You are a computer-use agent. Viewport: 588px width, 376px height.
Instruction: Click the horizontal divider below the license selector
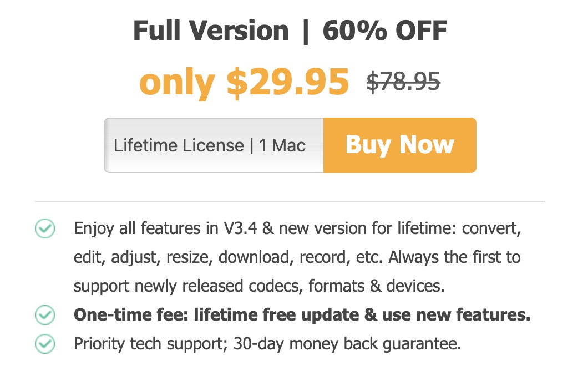pos(290,201)
